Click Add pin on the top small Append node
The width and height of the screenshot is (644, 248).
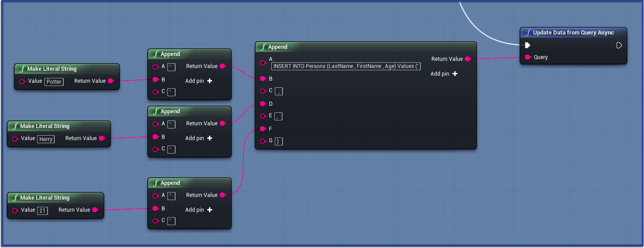(x=199, y=81)
